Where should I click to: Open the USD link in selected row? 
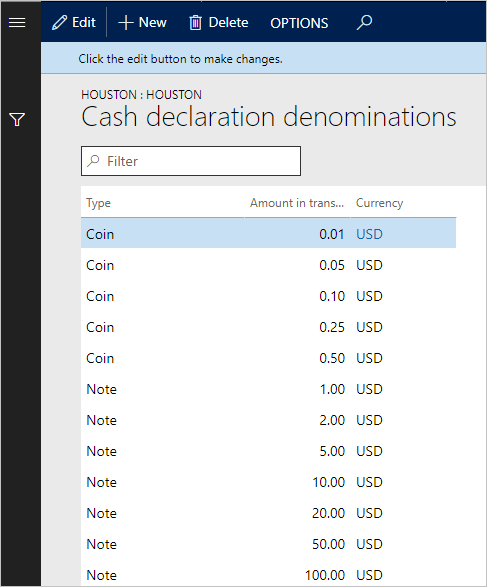point(369,234)
